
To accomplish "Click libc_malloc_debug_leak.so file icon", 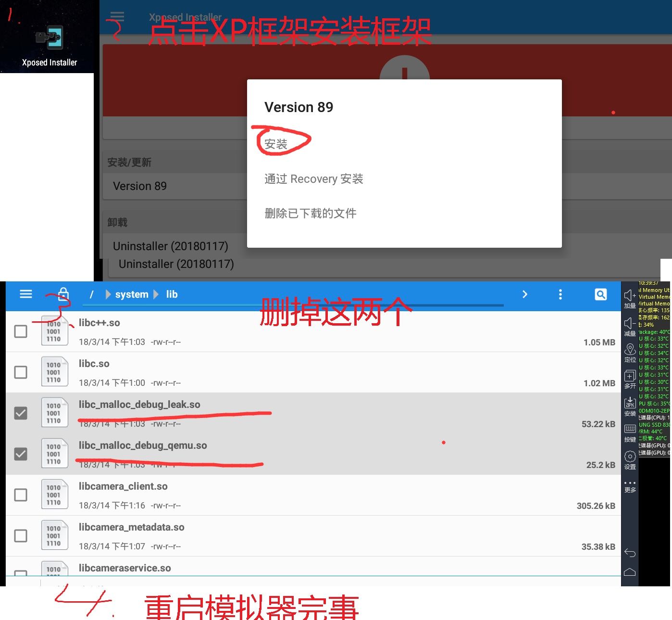I will [54, 413].
